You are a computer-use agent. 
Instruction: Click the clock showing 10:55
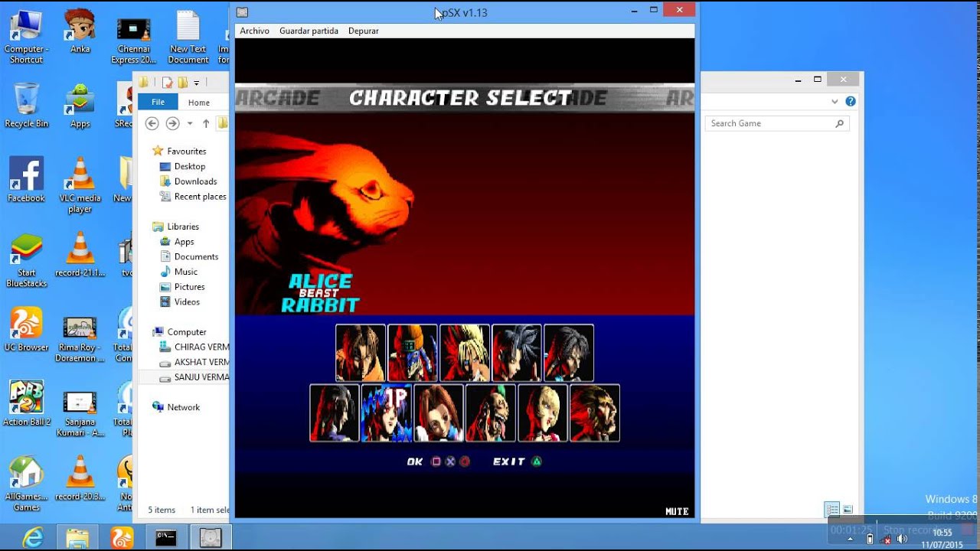click(x=942, y=533)
